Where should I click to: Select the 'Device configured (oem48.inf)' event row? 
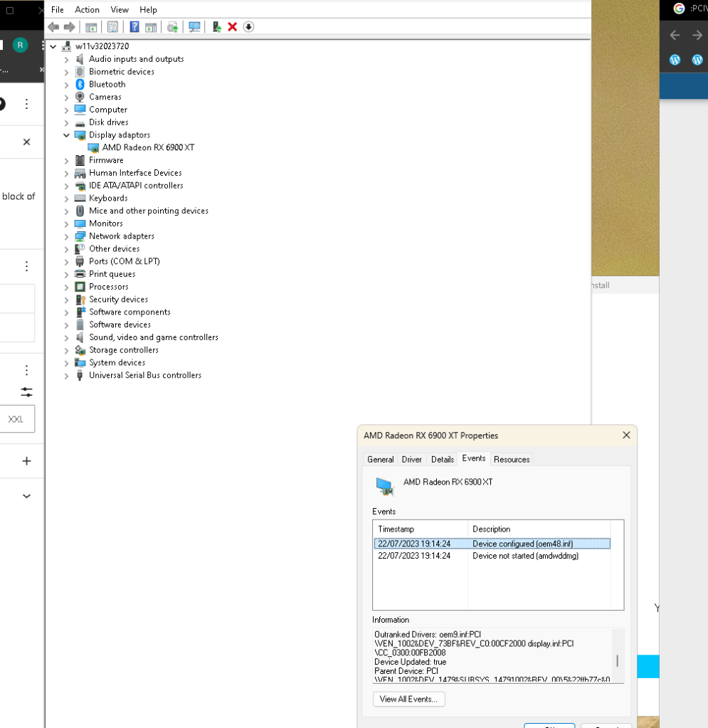point(492,544)
